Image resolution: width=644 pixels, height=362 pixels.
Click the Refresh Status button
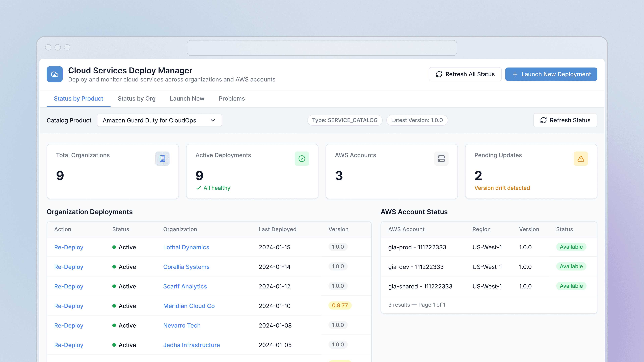(565, 120)
